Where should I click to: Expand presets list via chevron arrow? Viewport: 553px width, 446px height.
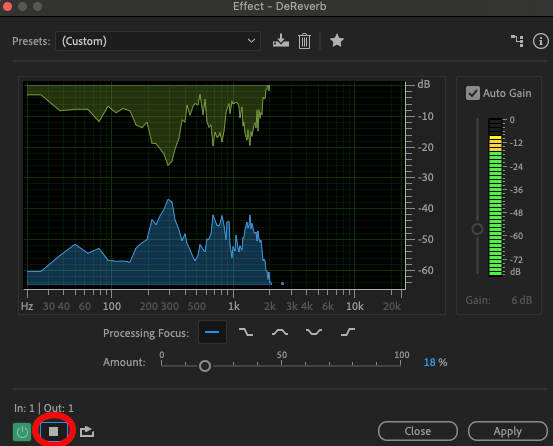click(251, 41)
